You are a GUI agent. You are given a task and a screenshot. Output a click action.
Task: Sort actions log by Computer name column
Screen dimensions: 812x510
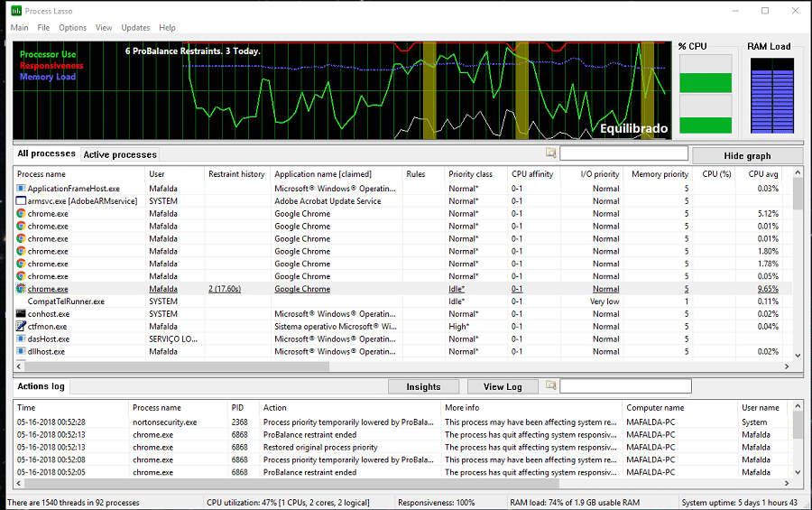(680, 408)
